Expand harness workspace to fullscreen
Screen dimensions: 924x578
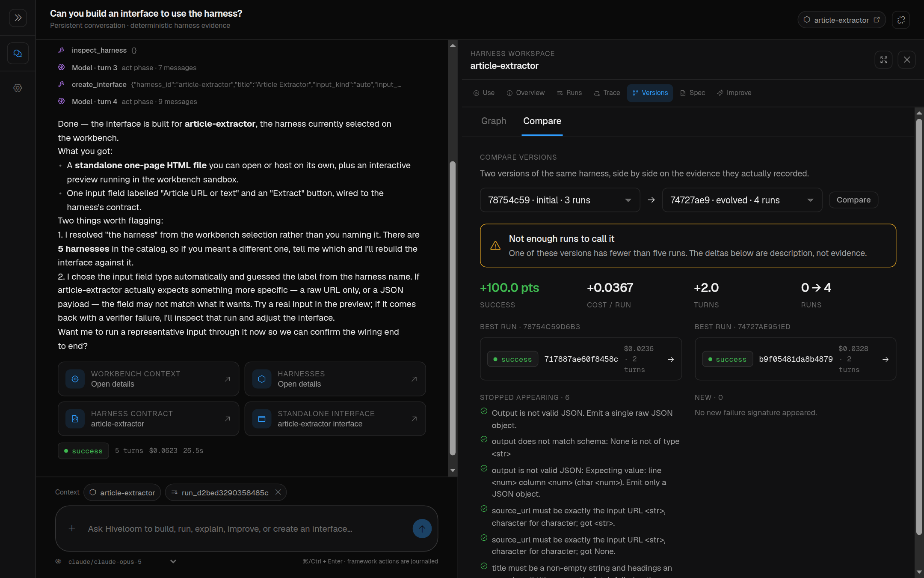(884, 60)
